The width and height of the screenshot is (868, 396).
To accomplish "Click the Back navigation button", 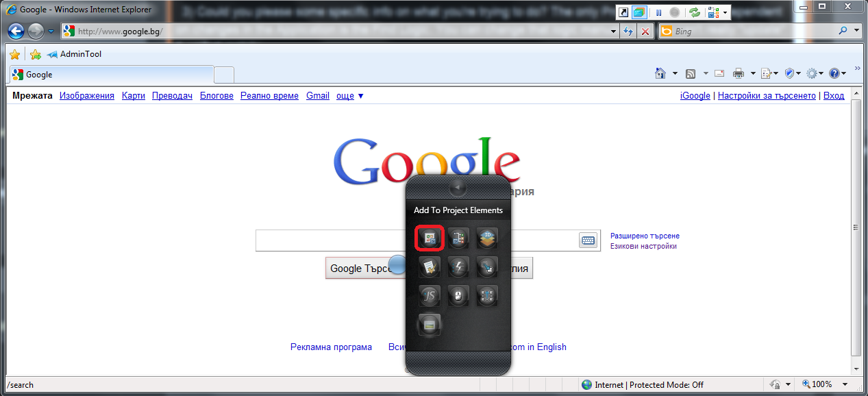I will [16, 31].
